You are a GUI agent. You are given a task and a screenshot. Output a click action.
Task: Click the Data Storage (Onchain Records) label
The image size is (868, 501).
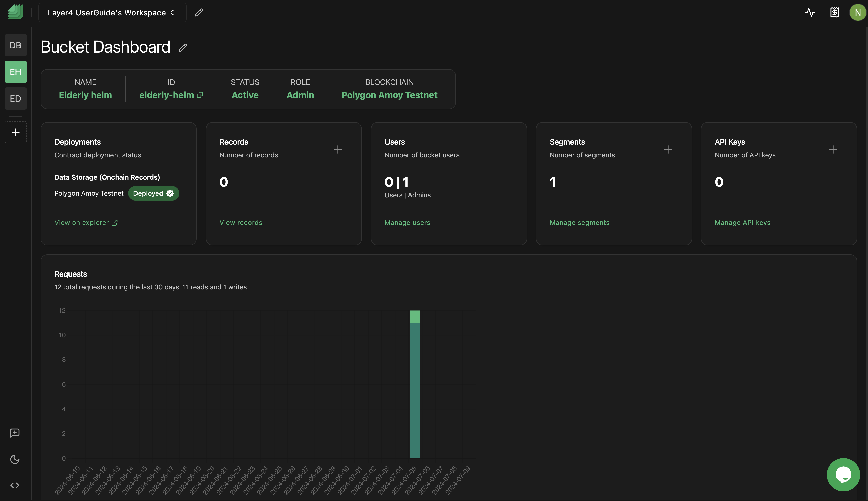tap(107, 177)
